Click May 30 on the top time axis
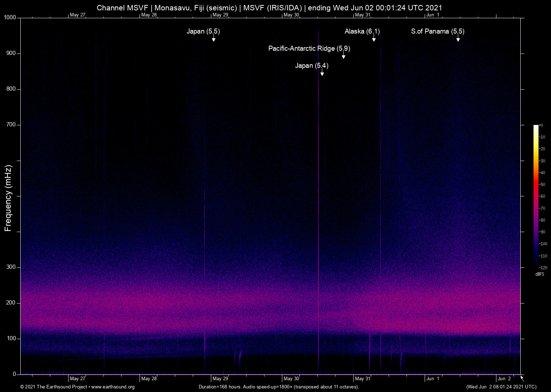This screenshot has height=392, width=551. point(291,15)
